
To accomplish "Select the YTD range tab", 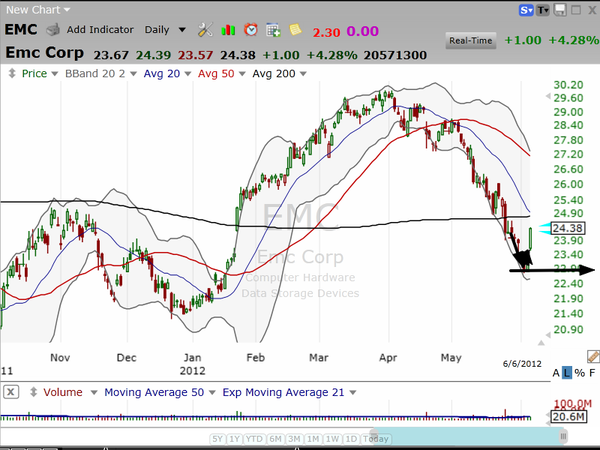I will 254,439.
